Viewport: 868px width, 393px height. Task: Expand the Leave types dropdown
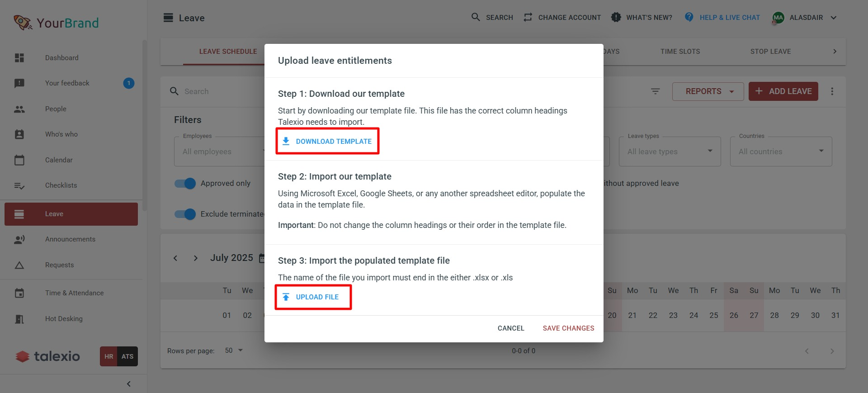(x=670, y=152)
